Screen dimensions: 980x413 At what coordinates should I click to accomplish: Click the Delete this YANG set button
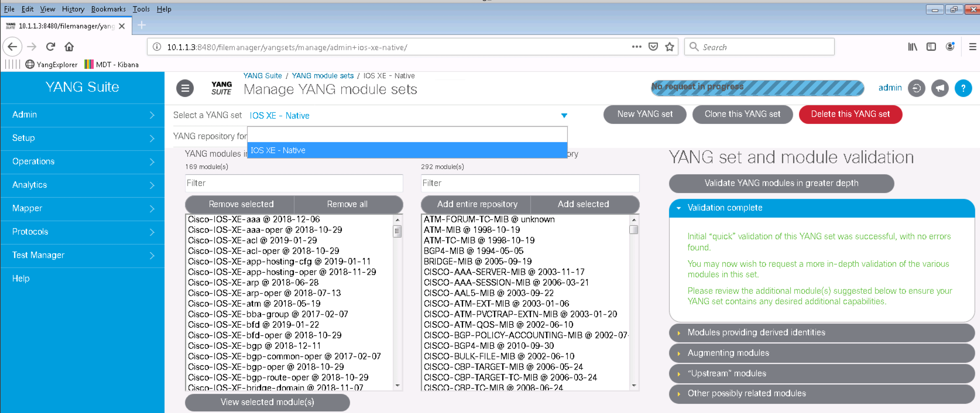[x=850, y=114]
